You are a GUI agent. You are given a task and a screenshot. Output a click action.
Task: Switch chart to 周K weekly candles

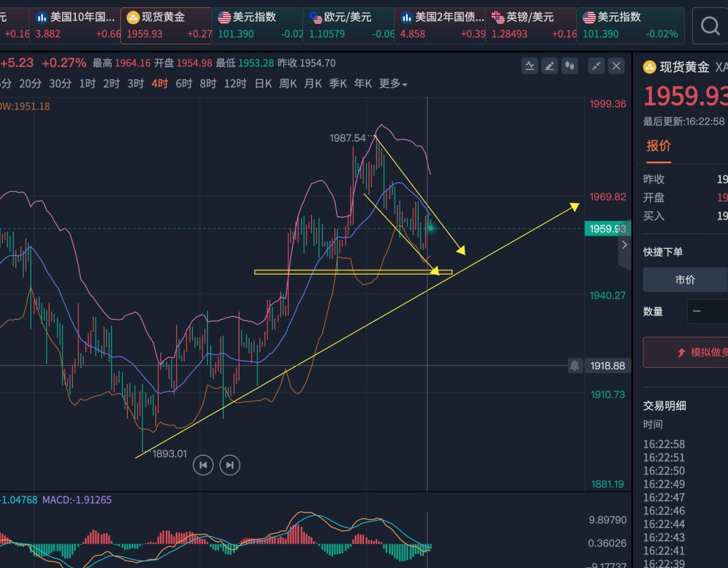(288, 84)
